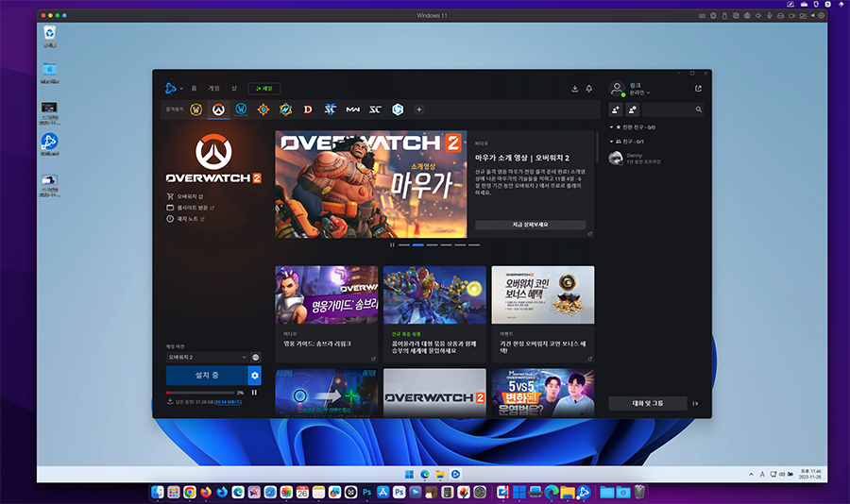The height and width of the screenshot is (504, 850).
Task: Open the Home tab in top navigation
Action: [194, 89]
